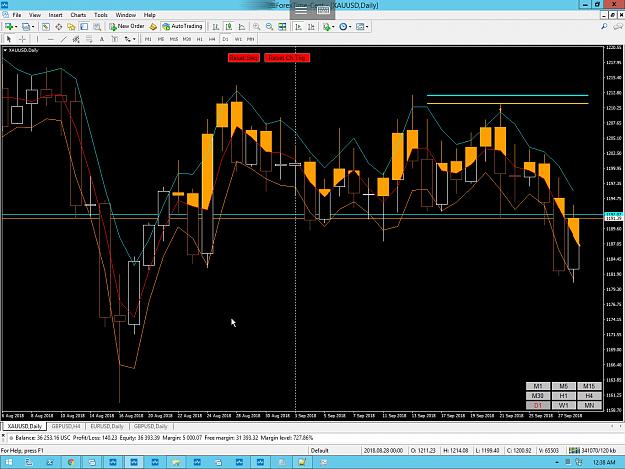Switch chart to Line Chart type
The image size is (625, 469).
[x=242, y=27]
